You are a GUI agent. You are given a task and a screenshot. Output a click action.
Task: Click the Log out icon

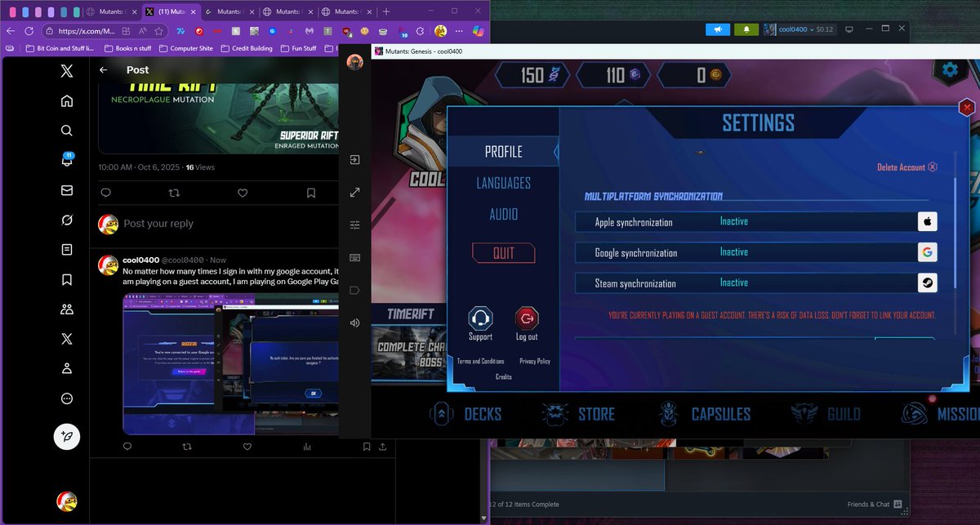[527, 318]
